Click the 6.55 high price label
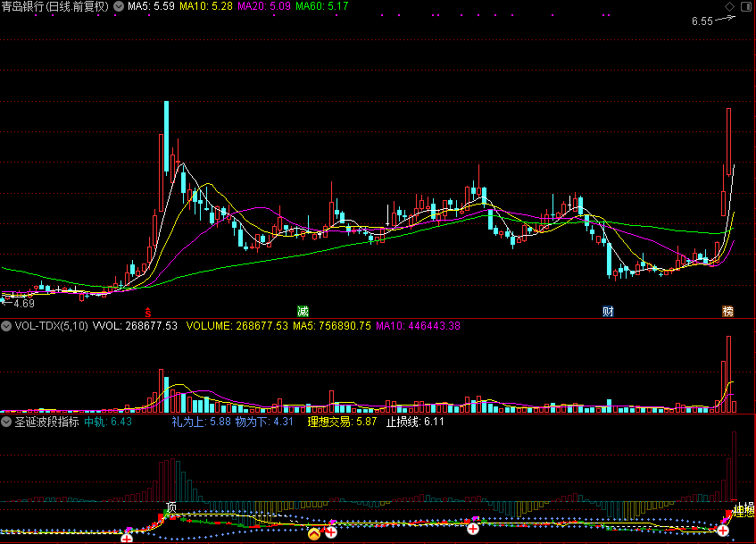756x544 pixels. pyautogui.click(x=702, y=21)
